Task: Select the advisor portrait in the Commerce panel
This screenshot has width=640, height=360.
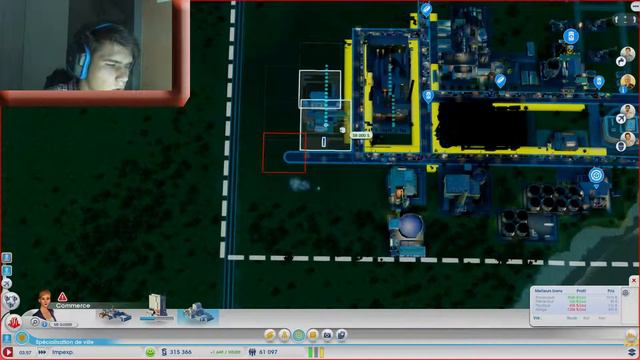Action: pyautogui.click(x=45, y=305)
